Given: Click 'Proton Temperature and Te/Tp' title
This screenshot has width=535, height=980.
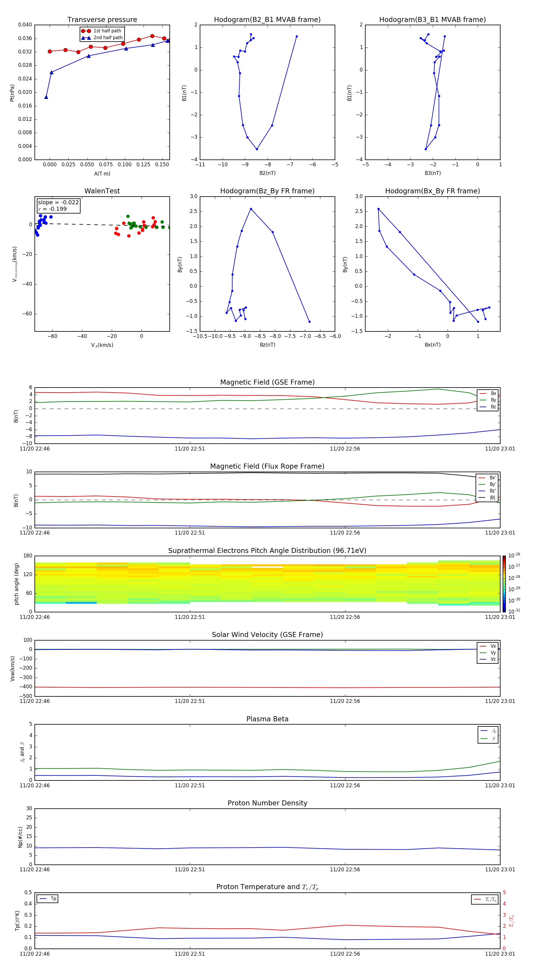Looking at the screenshot, I should click(267, 887).
